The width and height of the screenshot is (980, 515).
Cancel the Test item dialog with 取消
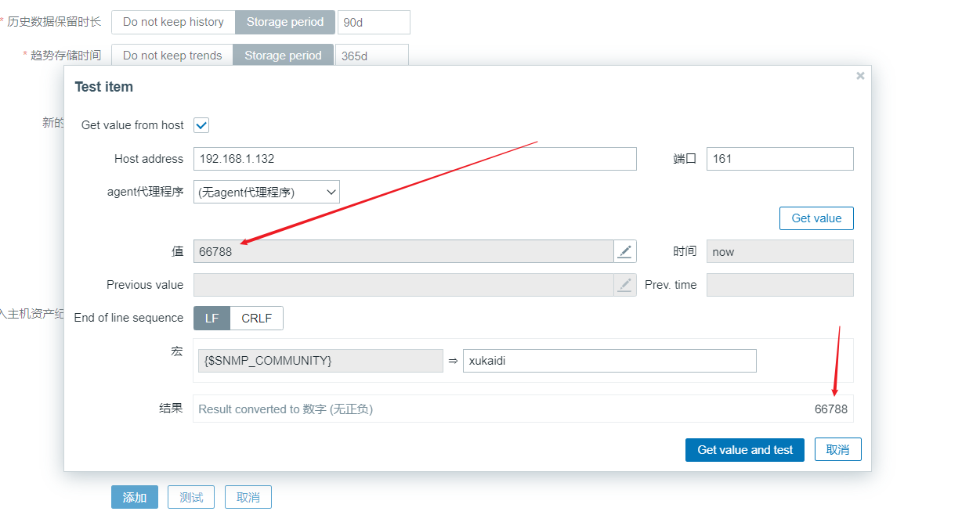click(x=838, y=450)
